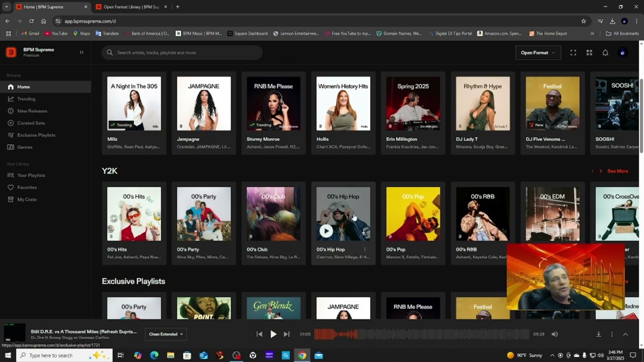The width and height of the screenshot is (644, 362).
Task: Open the grid apps icon
Action: (589, 53)
